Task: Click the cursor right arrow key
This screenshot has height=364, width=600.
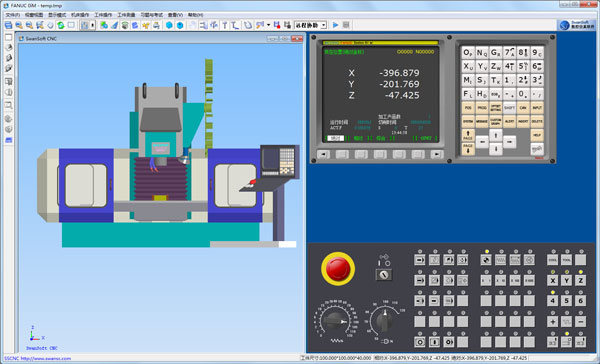Action: click(509, 142)
